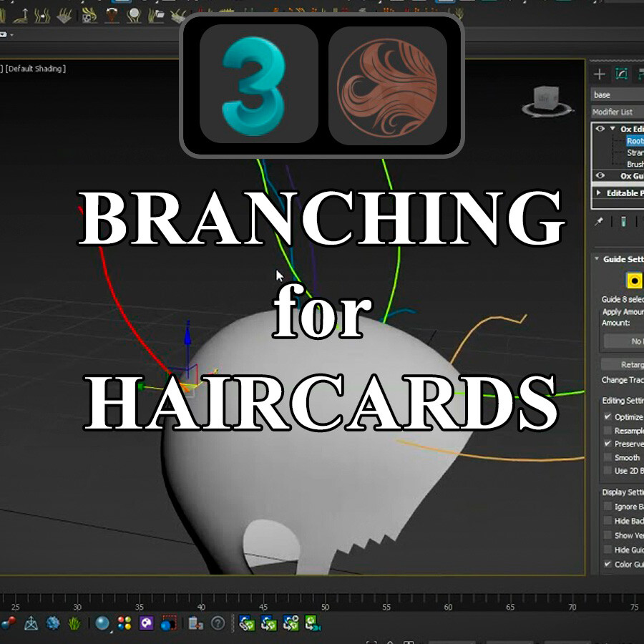Select the Ox Edit Guides modifier in the stack
Viewport: 644px width, 644px height.
(x=628, y=128)
